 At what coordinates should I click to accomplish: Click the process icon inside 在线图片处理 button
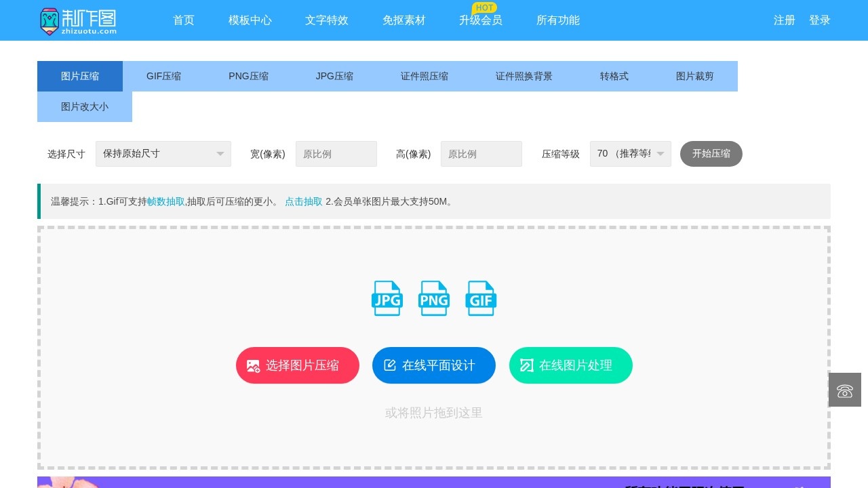tap(527, 365)
